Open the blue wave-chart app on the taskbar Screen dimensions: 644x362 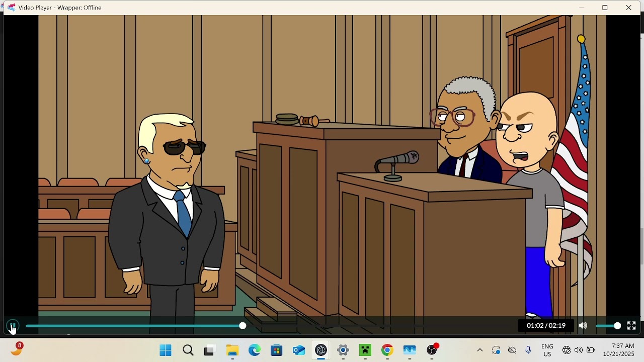(410, 350)
